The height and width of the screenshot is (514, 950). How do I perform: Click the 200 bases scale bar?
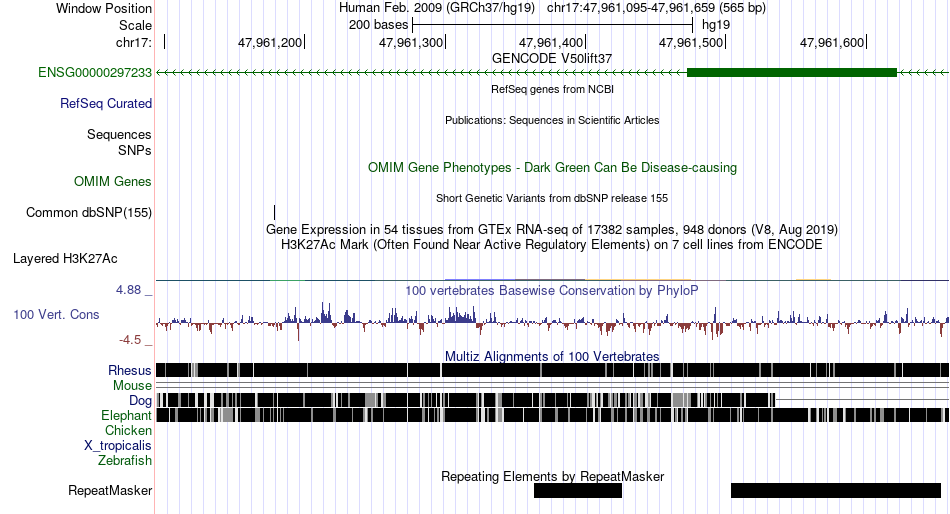tap(553, 25)
